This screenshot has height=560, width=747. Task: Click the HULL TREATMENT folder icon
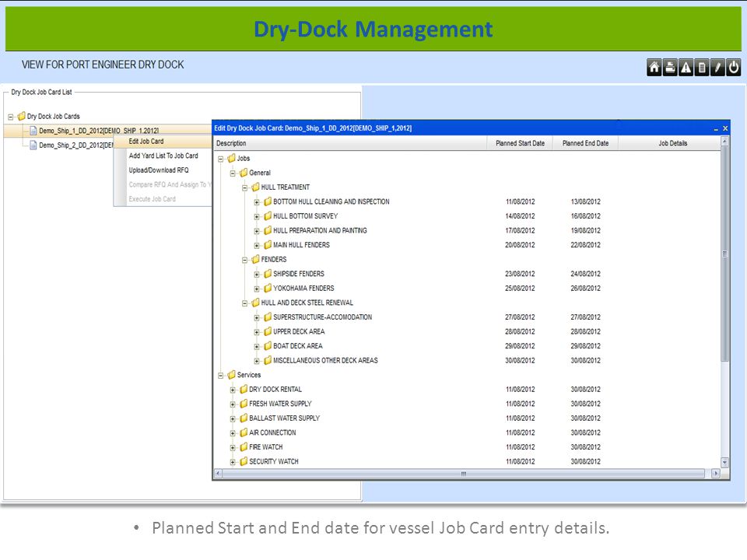tap(255, 187)
